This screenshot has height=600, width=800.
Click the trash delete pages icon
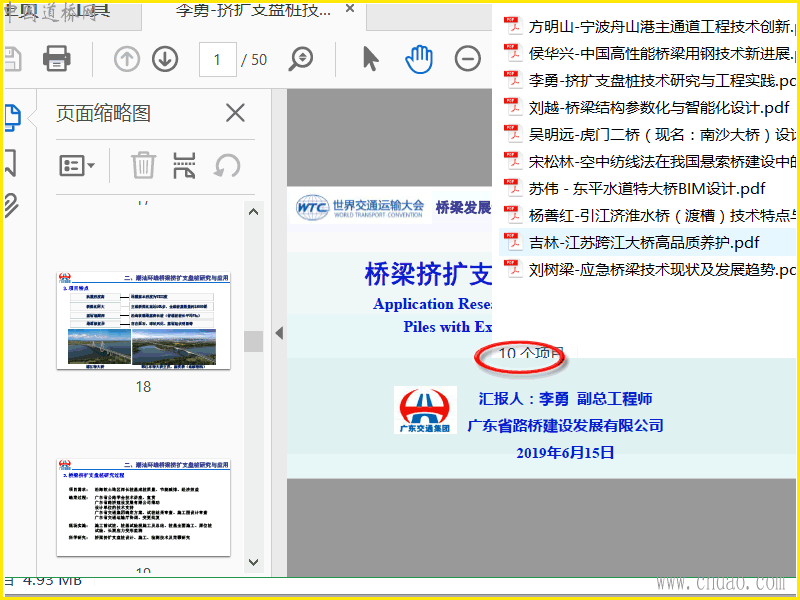[x=143, y=165]
